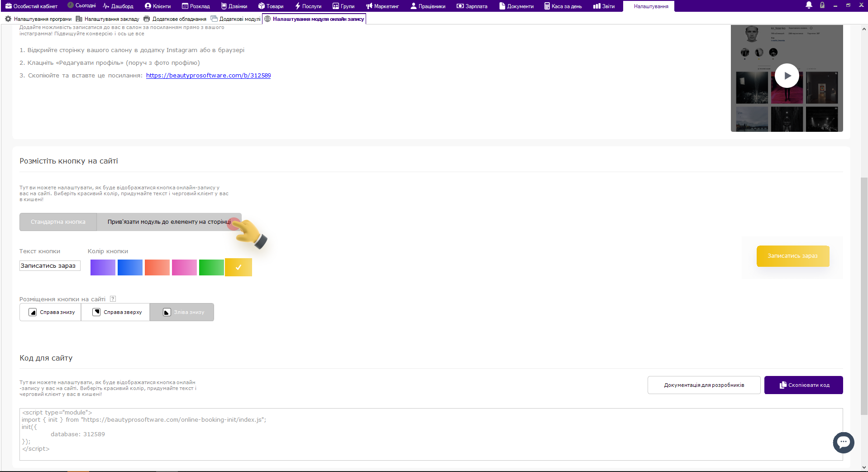Open Каса за день section
Viewport: 868px width, 472px height.
563,6
